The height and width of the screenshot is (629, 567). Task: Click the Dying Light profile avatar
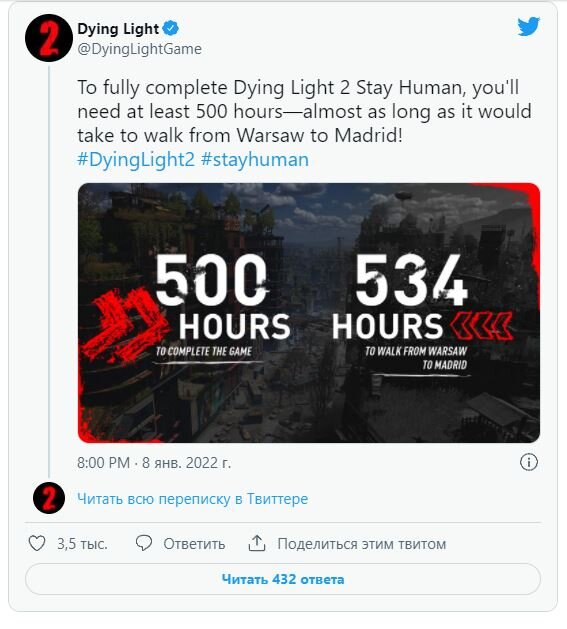(x=49, y=38)
